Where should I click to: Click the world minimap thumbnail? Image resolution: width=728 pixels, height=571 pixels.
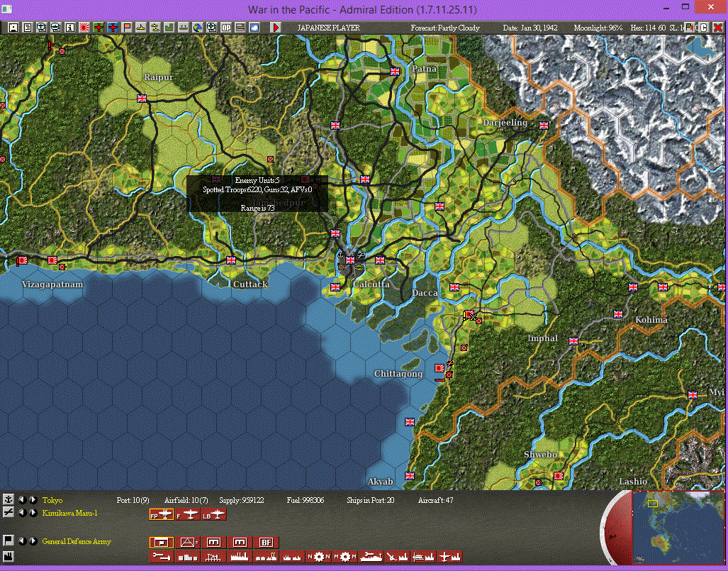click(678, 527)
